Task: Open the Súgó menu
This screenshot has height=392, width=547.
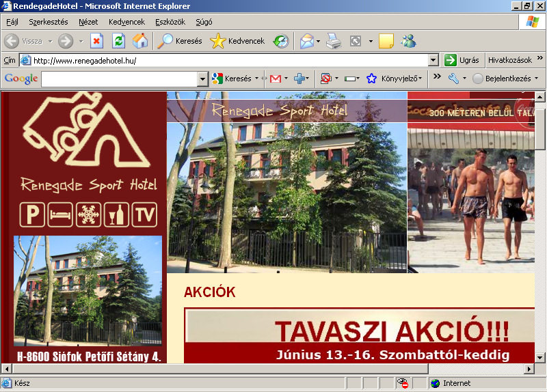Action: click(204, 22)
